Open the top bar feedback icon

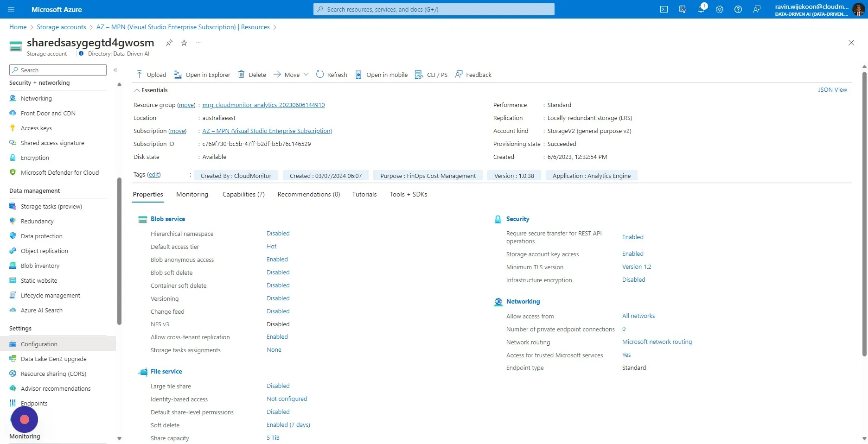(x=757, y=9)
